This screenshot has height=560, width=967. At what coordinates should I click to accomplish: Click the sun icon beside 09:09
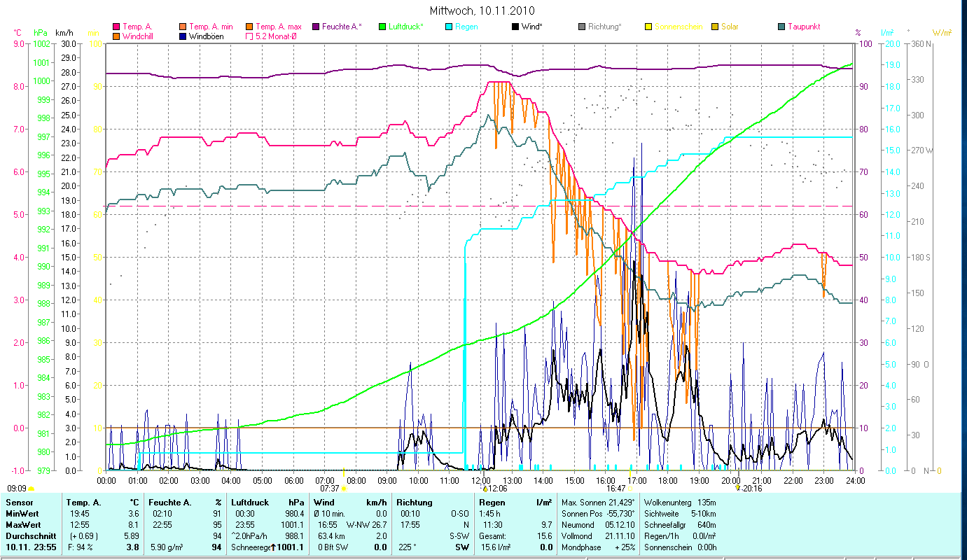click(31, 489)
